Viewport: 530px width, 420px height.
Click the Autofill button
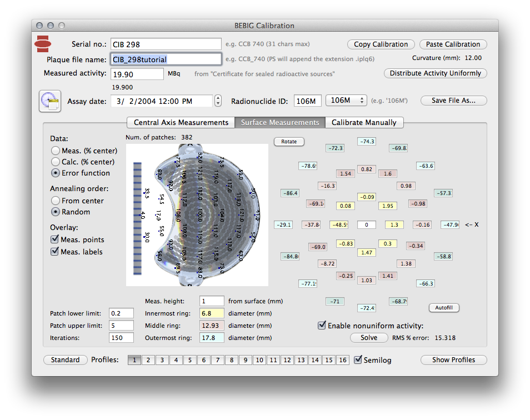coord(444,307)
